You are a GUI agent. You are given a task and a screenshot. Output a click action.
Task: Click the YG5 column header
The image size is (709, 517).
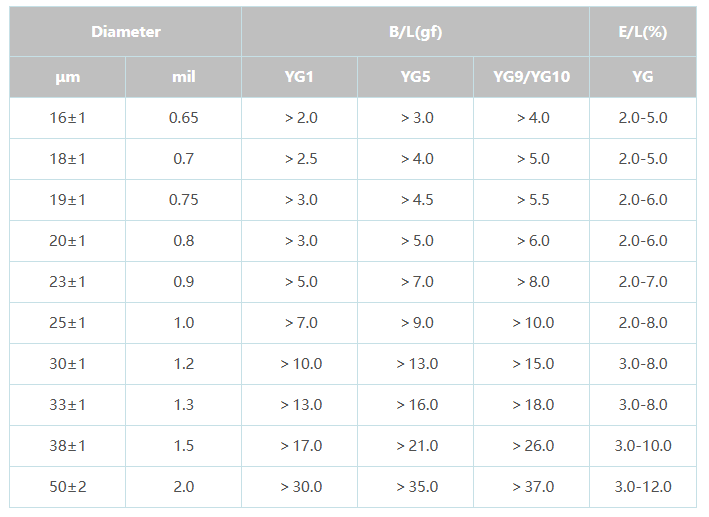pos(416,77)
